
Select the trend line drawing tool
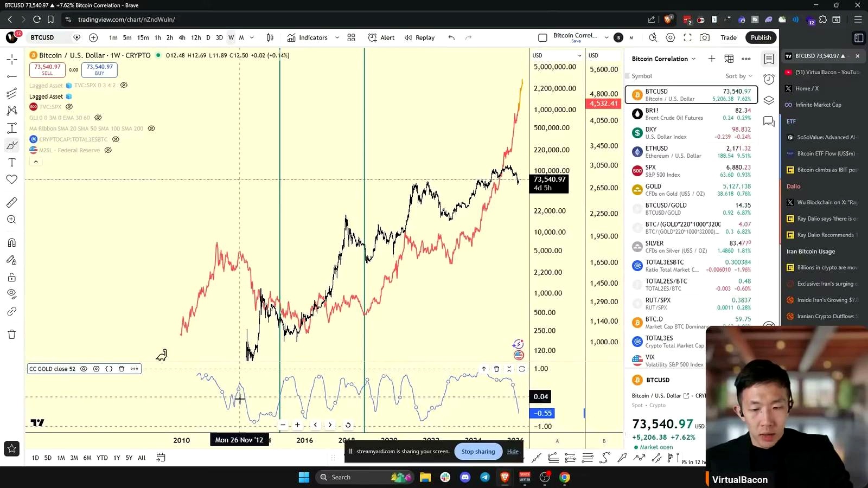[x=12, y=76]
